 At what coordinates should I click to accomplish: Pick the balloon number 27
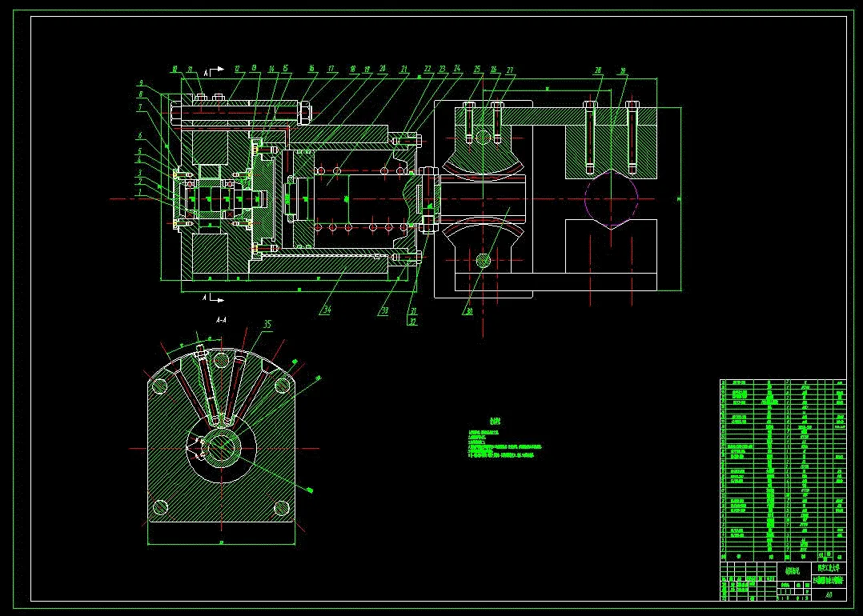click(510, 70)
